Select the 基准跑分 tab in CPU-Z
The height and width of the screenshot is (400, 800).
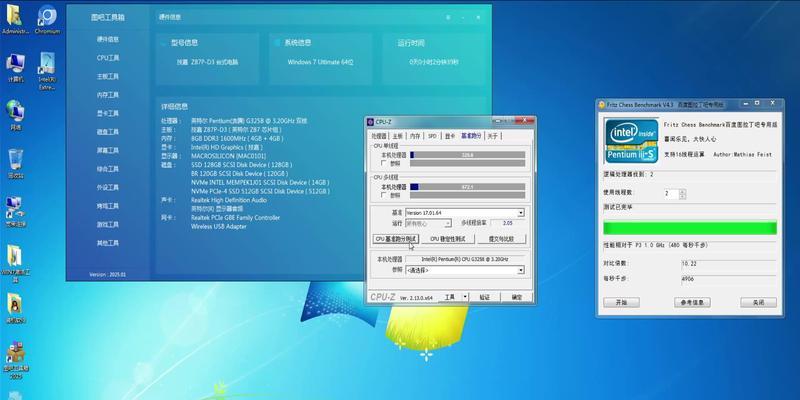(471, 136)
